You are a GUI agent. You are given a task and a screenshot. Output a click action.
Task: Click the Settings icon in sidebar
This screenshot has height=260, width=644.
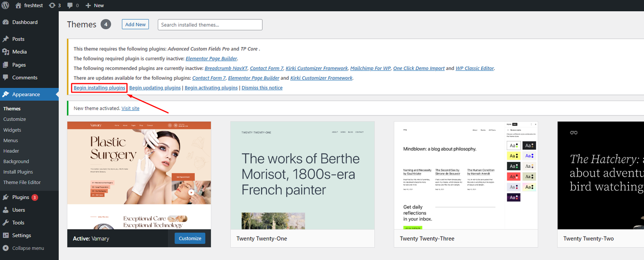point(6,235)
